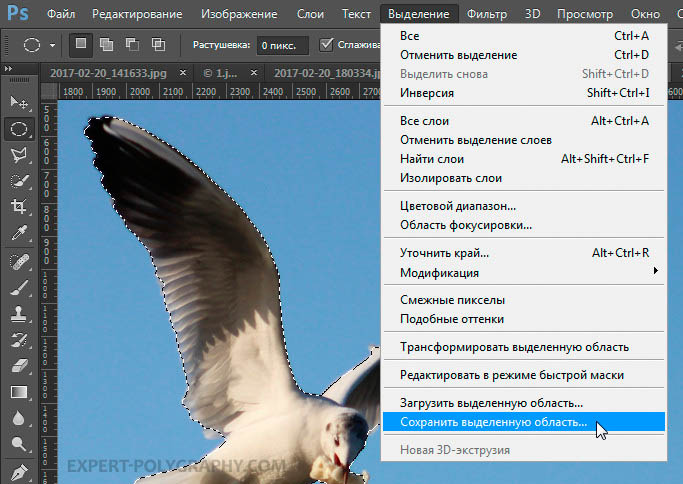The height and width of the screenshot is (484, 683).
Task: Click Add to selection mode icon
Action: 106,44
